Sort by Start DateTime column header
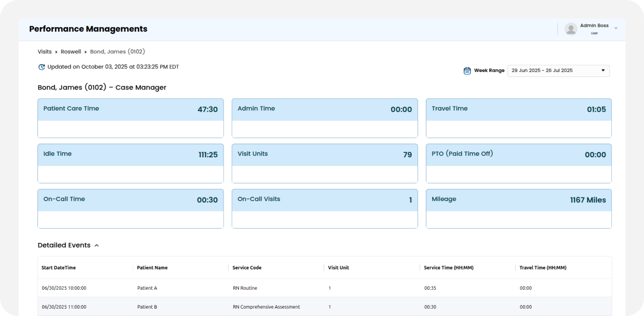 click(x=59, y=268)
